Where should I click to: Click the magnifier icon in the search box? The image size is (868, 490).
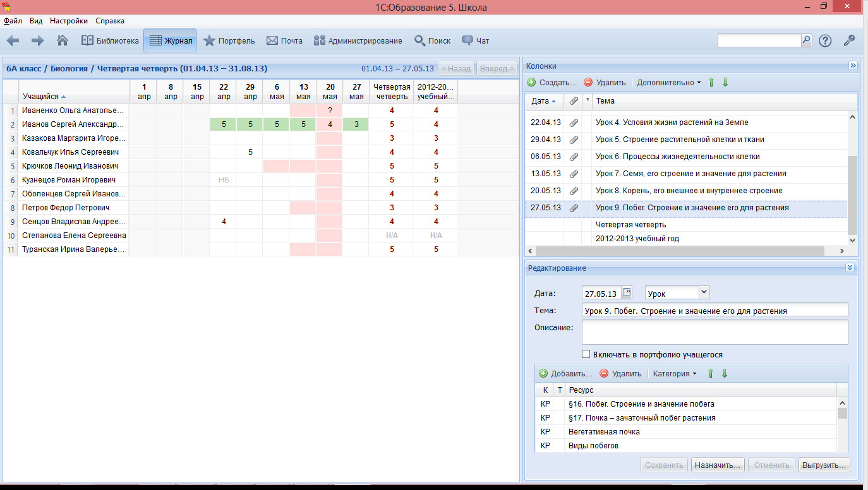(x=806, y=40)
